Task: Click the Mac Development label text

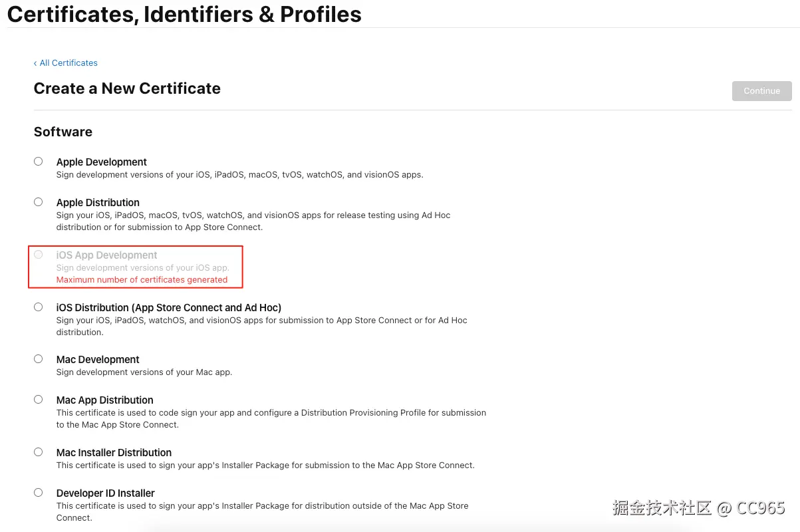Action: coord(98,360)
